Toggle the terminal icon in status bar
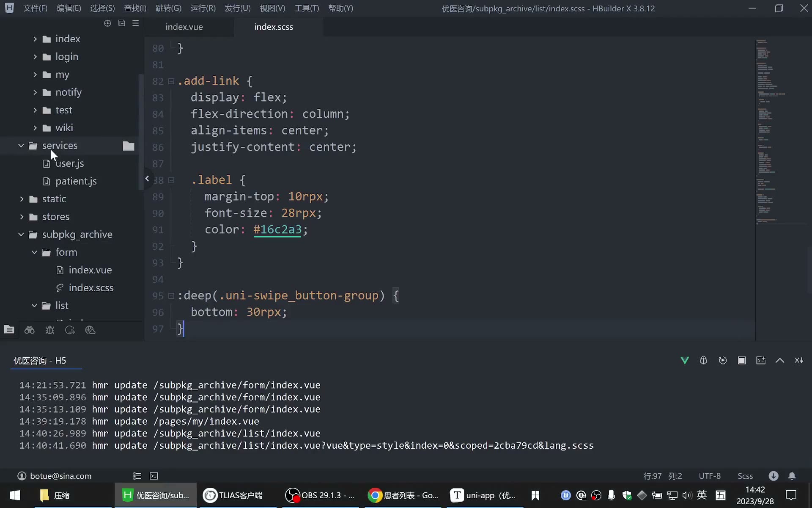 pyautogui.click(x=154, y=476)
